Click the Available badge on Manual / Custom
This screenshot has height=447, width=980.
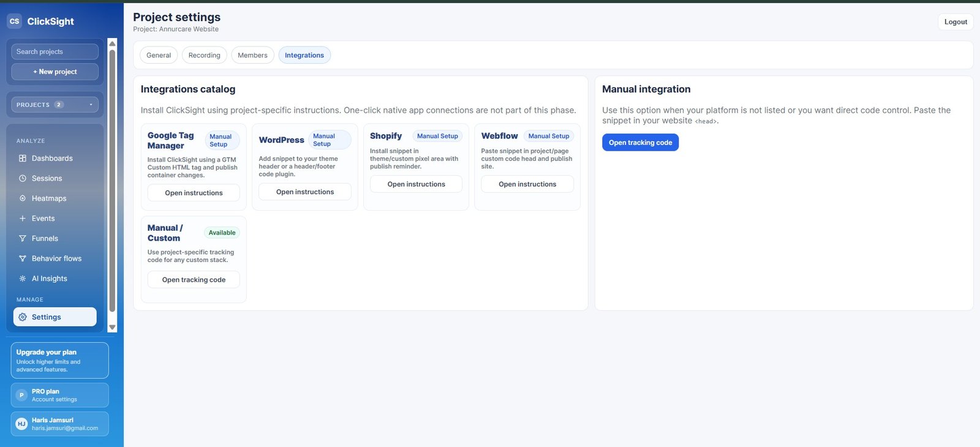pos(222,233)
